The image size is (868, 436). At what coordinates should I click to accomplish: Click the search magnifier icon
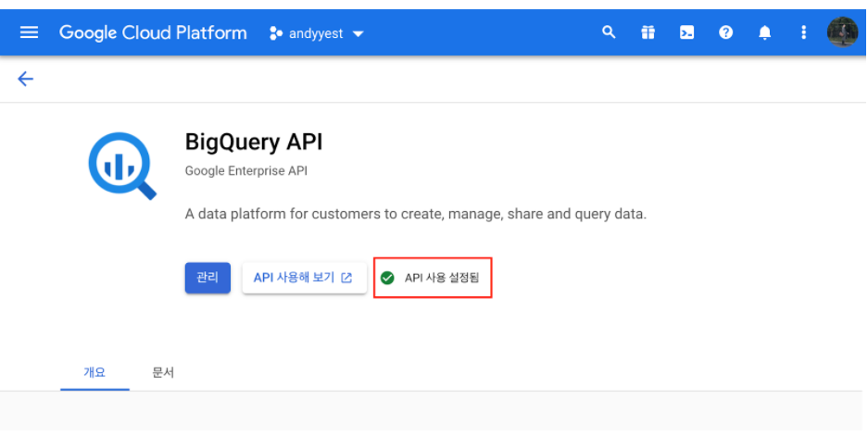[609, 32]
